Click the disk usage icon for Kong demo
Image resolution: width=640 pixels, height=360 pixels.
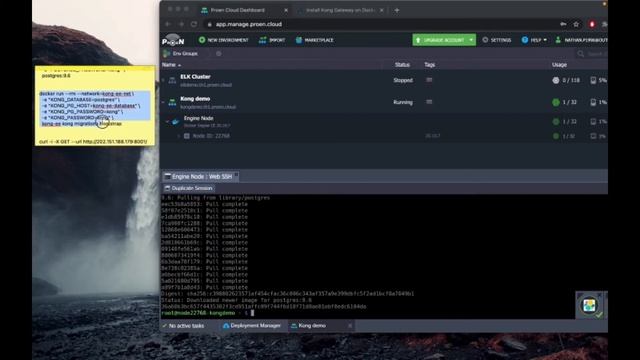coord(593,102)
